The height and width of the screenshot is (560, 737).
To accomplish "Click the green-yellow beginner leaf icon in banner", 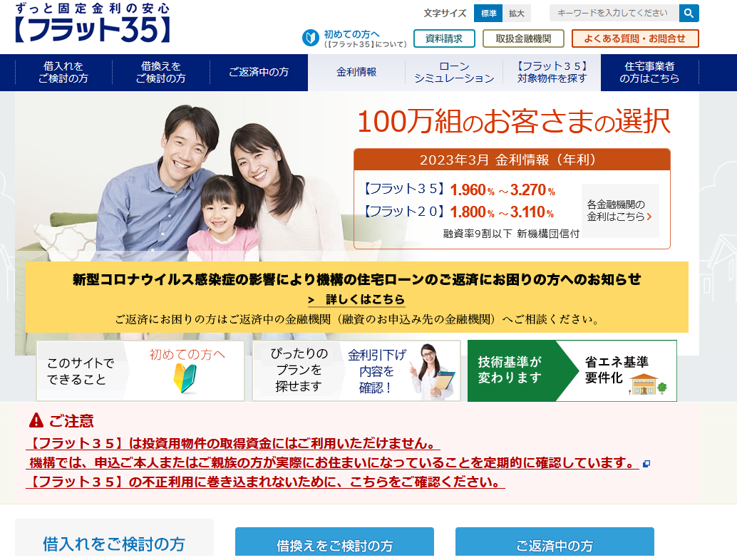I will (x=185, y=378).
